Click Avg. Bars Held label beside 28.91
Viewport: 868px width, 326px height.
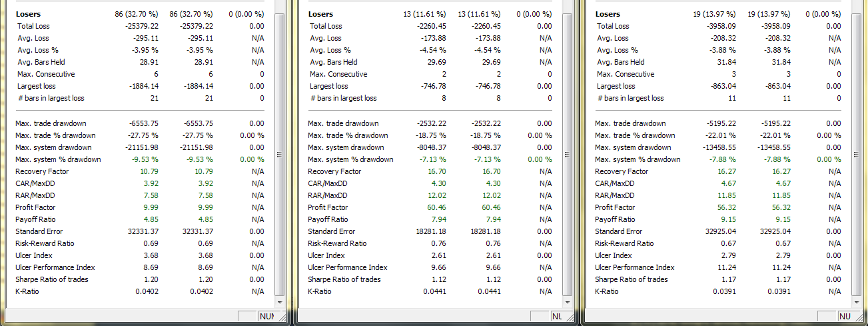coord(43,62)
